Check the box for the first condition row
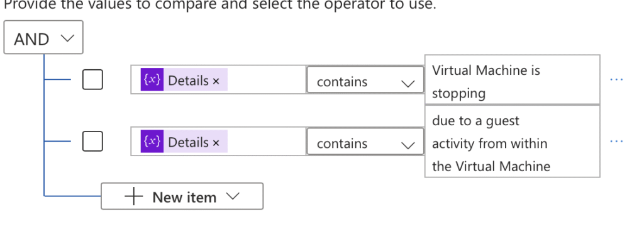Screen dimensions: 644x231 click(x=92, y=79)
